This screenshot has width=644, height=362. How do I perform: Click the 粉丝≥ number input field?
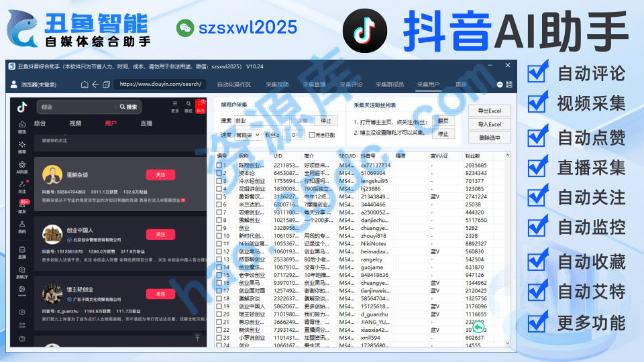point(294,135)
